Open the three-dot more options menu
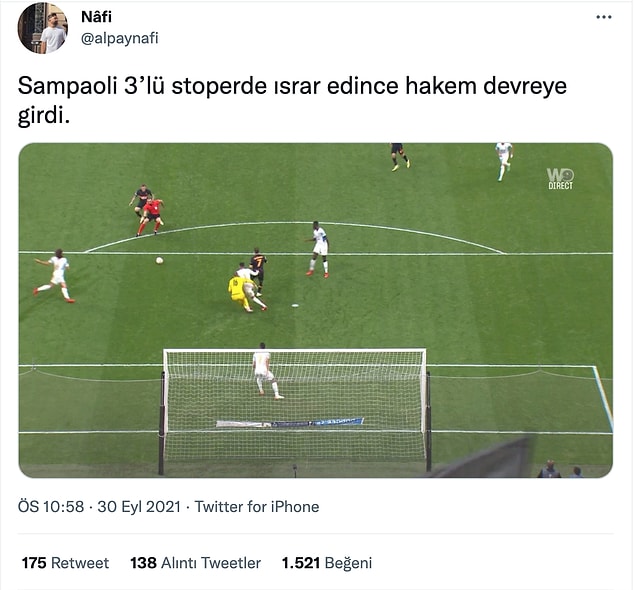This screenshot has height=590, width=635. pos(603,17)
